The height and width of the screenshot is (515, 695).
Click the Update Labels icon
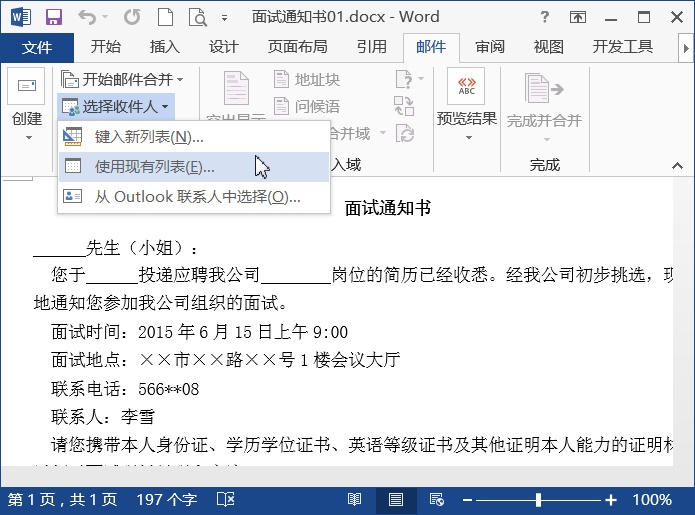(x=405, y=133)
